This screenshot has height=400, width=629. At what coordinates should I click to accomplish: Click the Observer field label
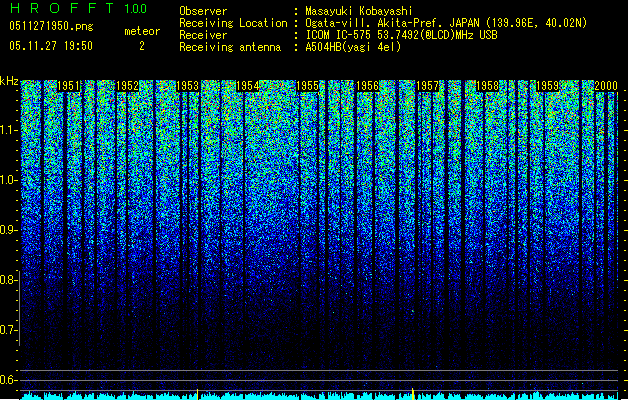[203, 11]
